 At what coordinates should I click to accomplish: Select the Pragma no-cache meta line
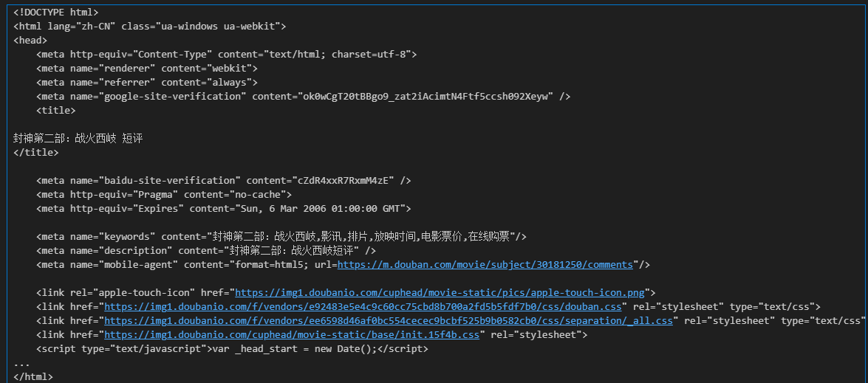pyautogui.click(x=164, y=195)
